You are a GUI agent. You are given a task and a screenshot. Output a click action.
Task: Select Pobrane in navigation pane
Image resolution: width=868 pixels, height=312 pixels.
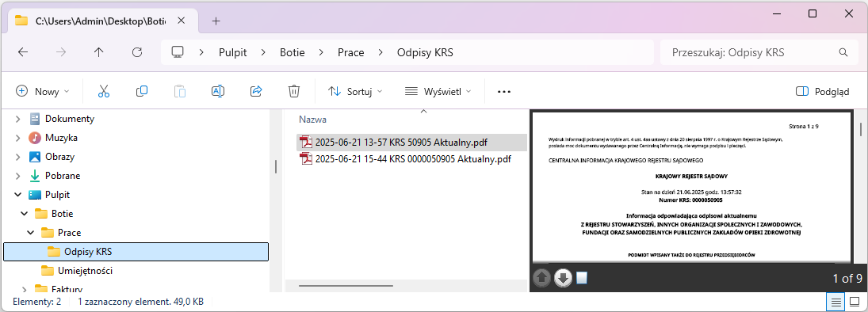(x=63, y=175)
